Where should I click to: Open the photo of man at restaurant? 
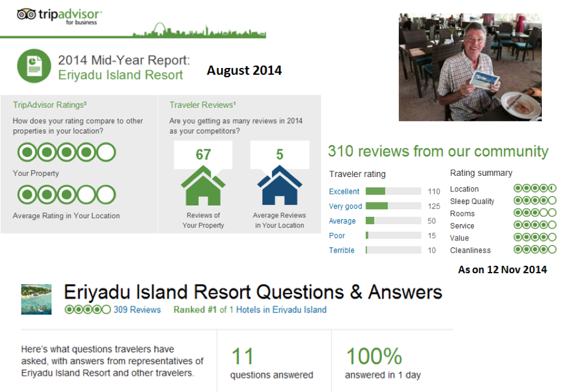pyautogui.click(x=470, y=67)
